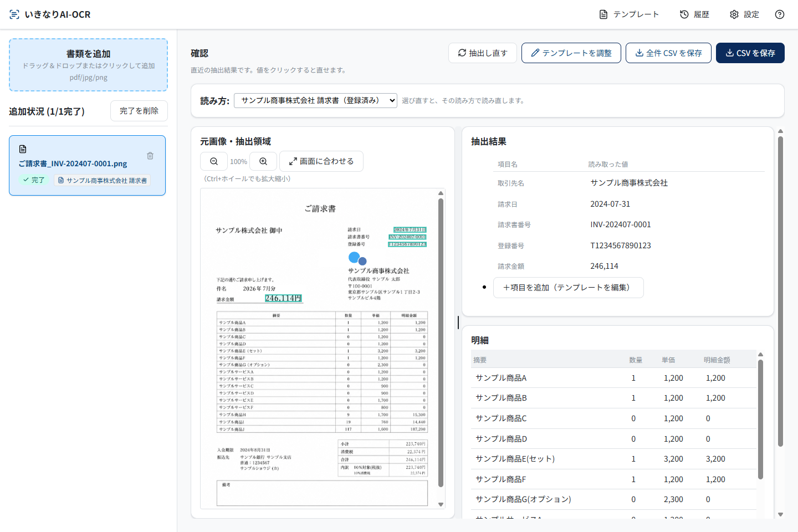Click the 請求金額 value 246,114
This screenshot has height=532, width=798.
tap(604, 266)
